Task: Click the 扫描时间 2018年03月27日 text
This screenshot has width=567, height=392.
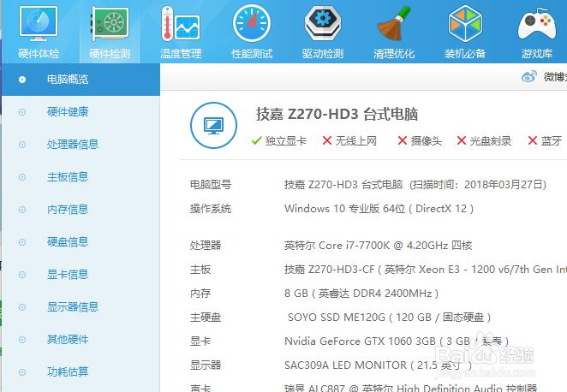Action: click(478, 185)
